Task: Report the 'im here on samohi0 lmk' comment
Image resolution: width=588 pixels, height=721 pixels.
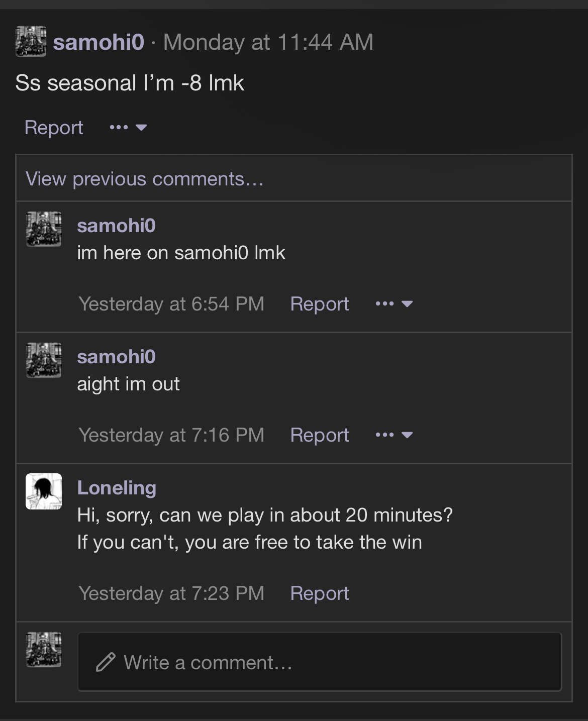Action: coord(320,304)
